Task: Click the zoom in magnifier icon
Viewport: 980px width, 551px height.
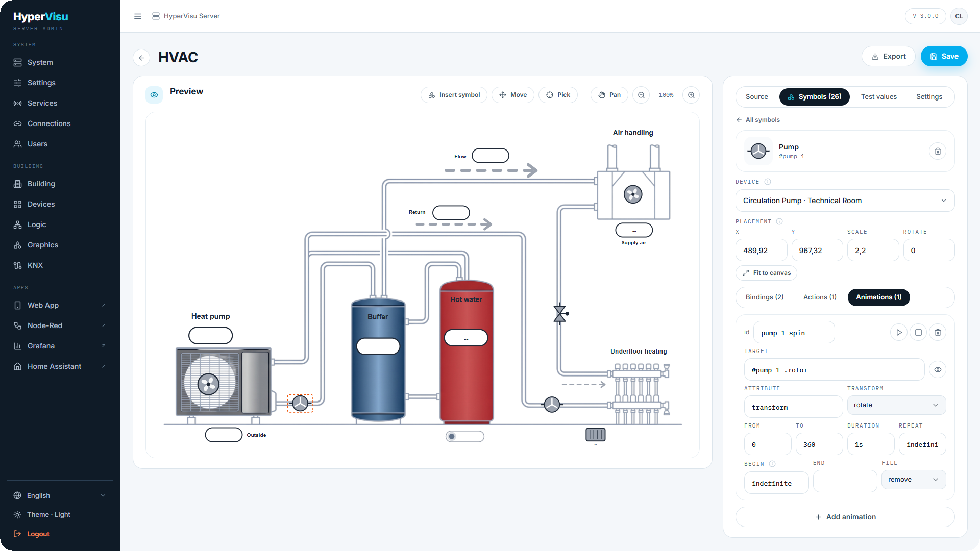Action: [x=691, y=95]
